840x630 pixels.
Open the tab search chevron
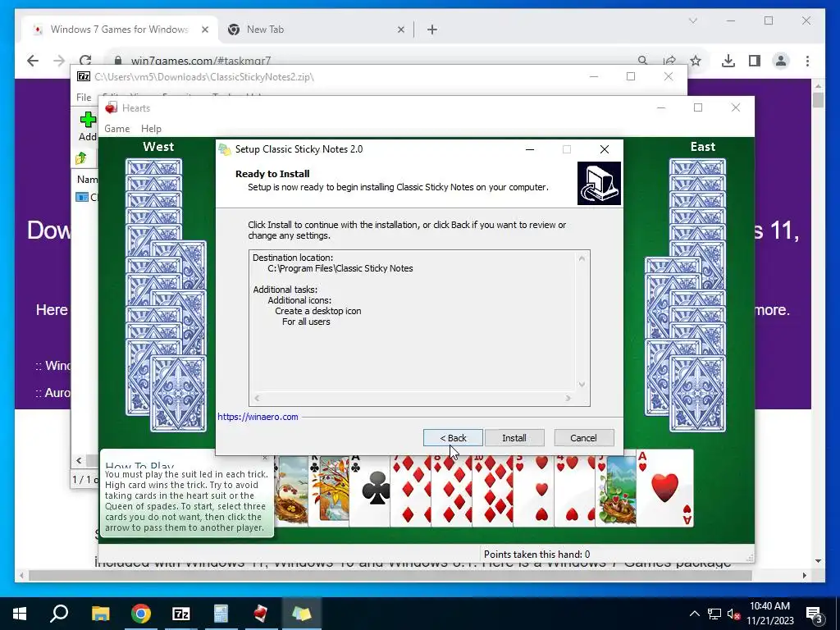pos(692,21)
